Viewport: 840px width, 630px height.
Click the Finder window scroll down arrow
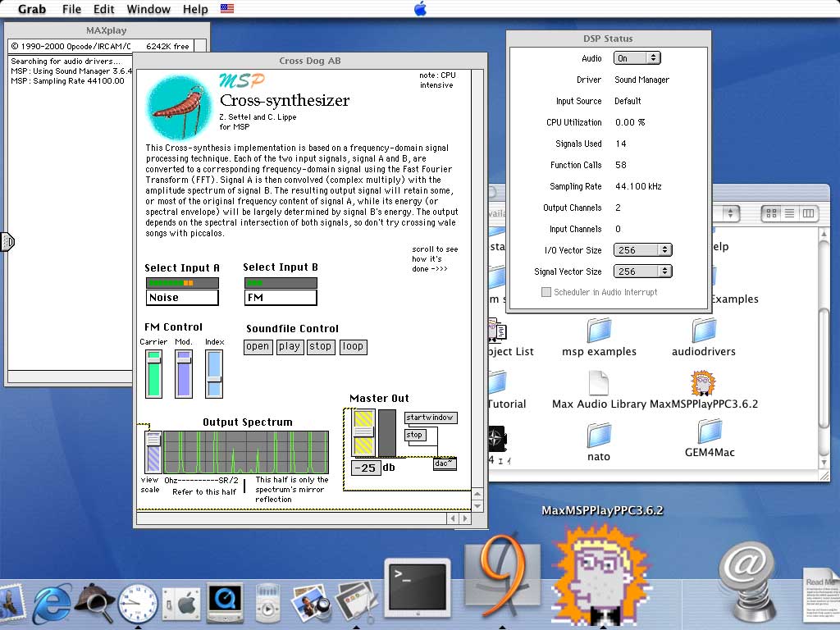click(x=824, y=463)
